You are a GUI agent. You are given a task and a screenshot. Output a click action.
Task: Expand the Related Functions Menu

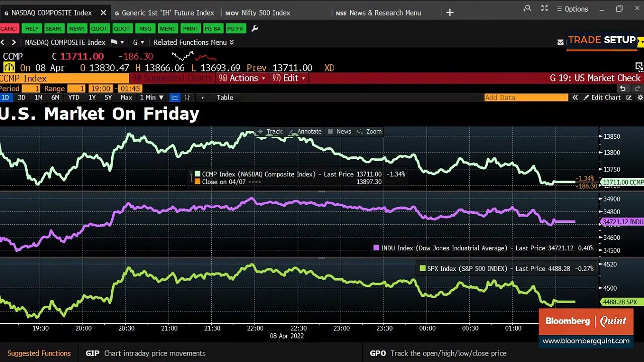pyautogui.click(x=193, y=42)
